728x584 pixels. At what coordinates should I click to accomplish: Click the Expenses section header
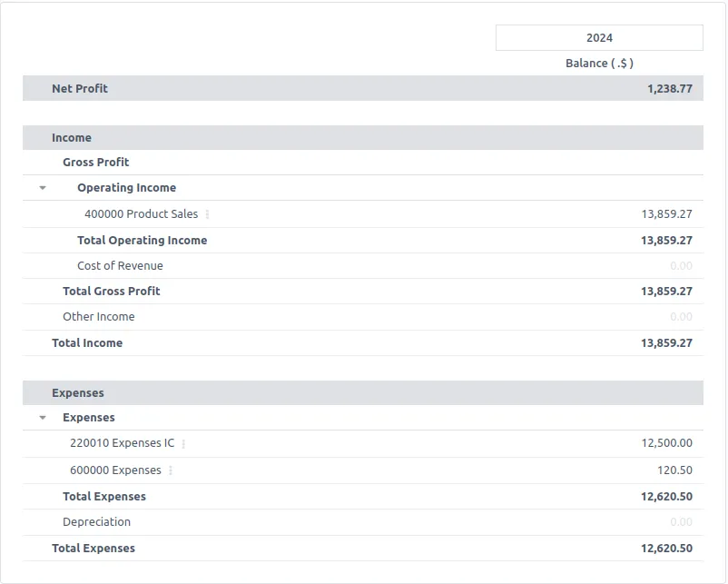click(x=77, y=392)
